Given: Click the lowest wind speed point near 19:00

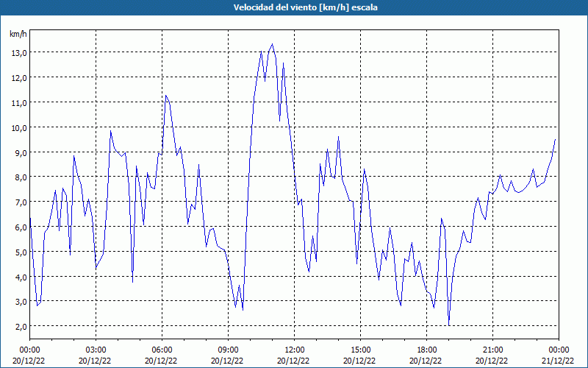Looking at the screenshot, I should [449, 325].
